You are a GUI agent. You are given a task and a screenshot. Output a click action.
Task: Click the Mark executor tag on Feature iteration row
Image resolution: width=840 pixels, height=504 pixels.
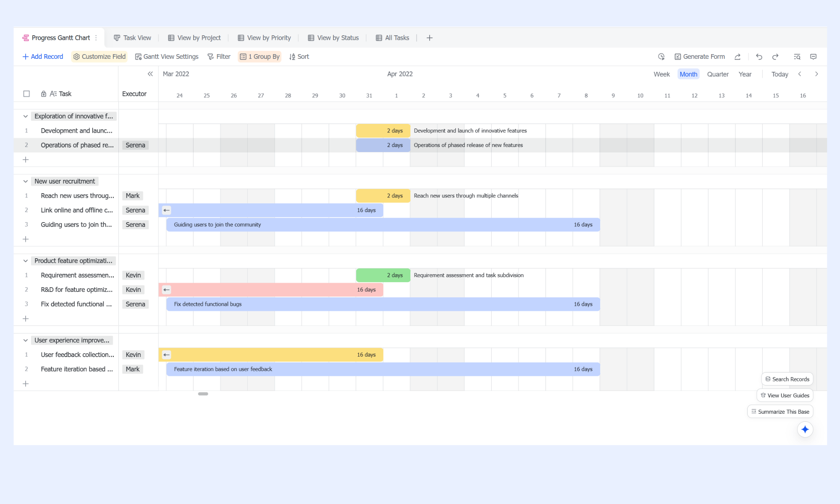click(x=132, y=369)
